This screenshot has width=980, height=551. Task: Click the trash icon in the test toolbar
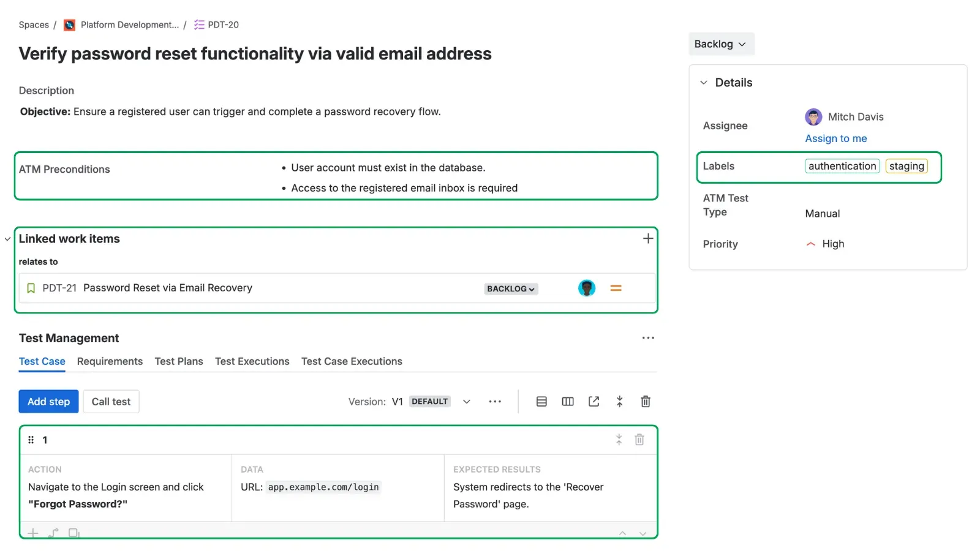pos(645,402)
